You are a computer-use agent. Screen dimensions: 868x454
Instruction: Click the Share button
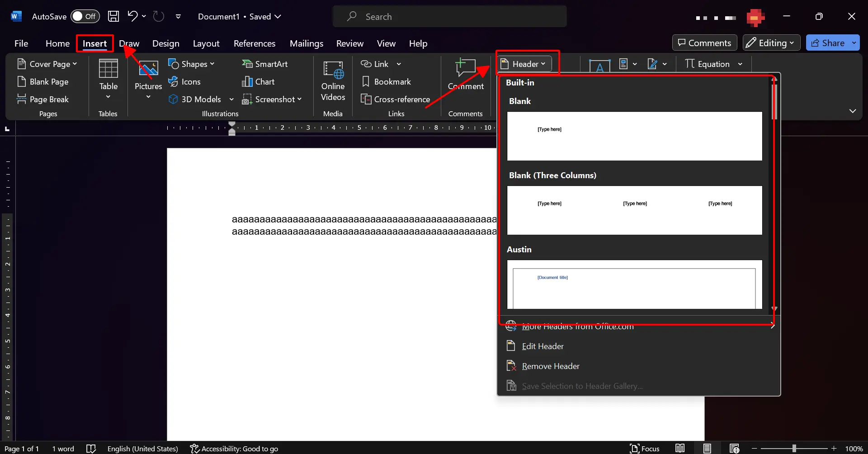click(x=828, y=43)
